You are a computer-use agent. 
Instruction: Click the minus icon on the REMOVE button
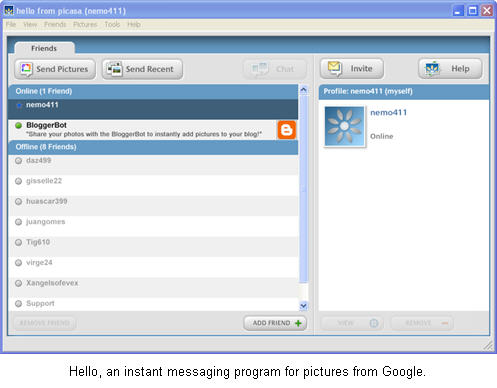[x=445, y=323]
